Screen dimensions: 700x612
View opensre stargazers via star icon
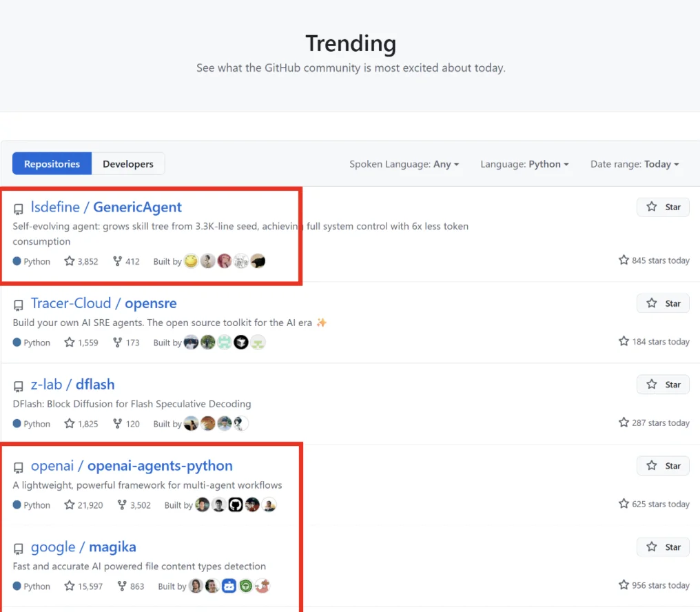[x=70, y=343]
